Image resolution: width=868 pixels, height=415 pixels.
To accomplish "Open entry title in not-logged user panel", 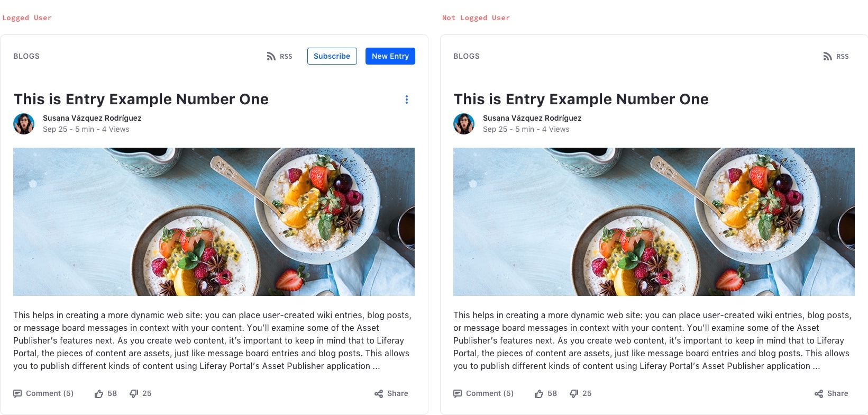I will 581,100.
